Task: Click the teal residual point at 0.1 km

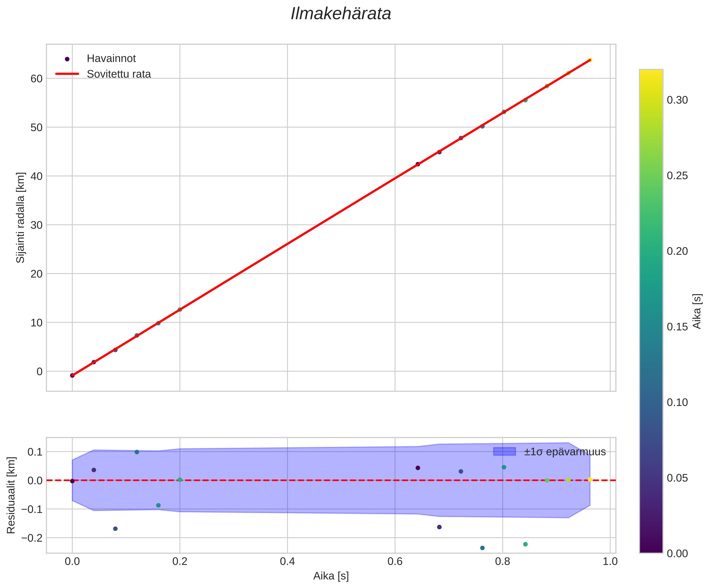Action: pyautogui.click(x=137, y=452)
